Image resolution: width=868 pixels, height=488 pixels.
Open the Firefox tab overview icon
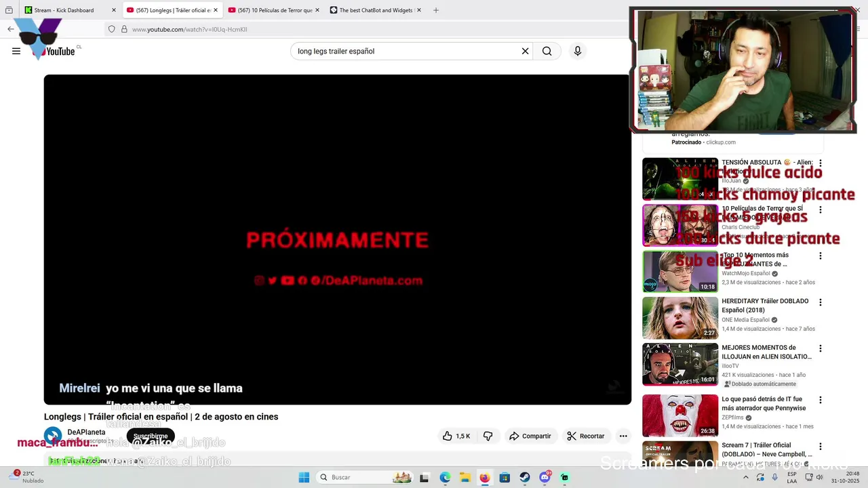point(9,10)
